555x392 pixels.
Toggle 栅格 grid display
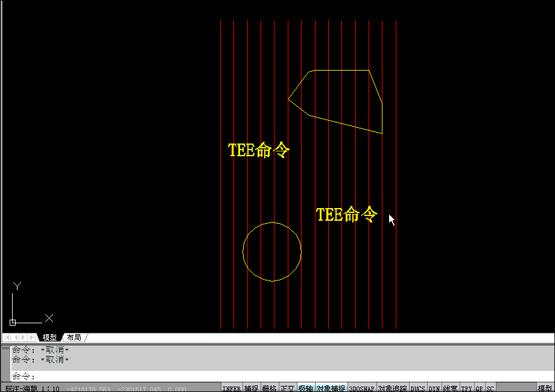point(269,388)
